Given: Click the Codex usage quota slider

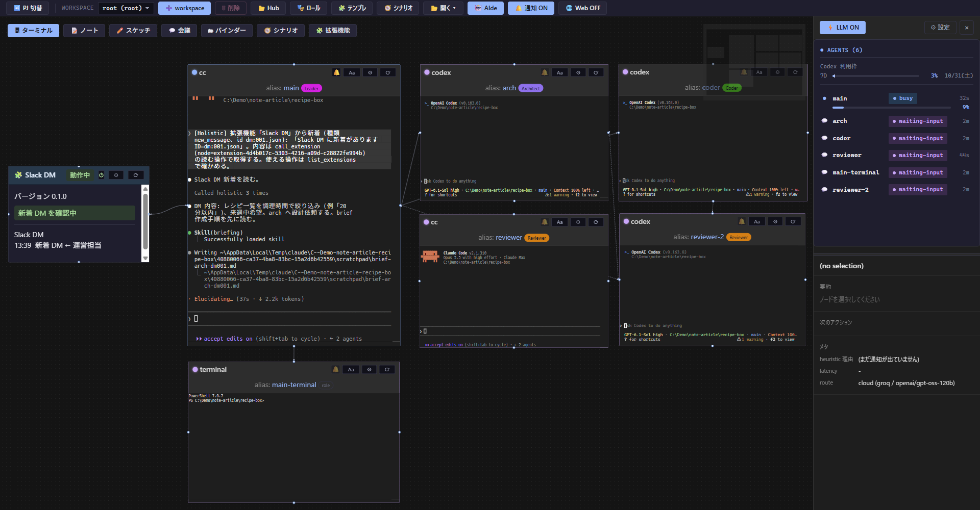Looking at the screenshot, I should coord(876,76).
